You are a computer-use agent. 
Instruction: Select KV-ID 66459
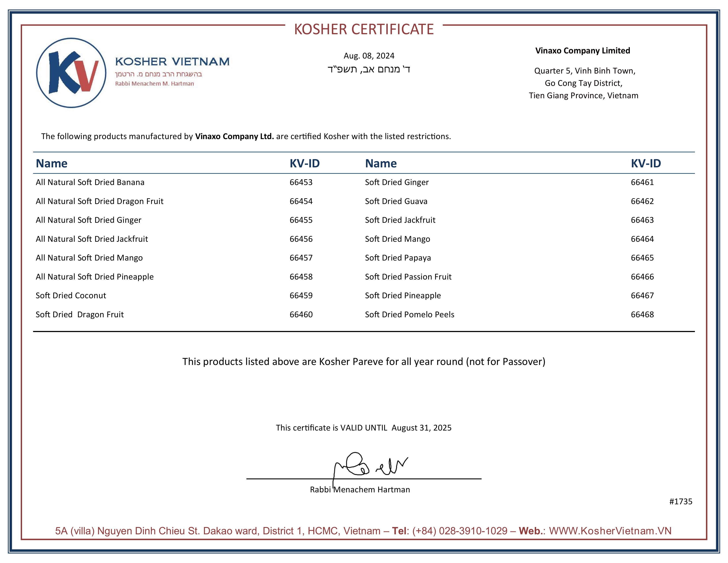301,295
